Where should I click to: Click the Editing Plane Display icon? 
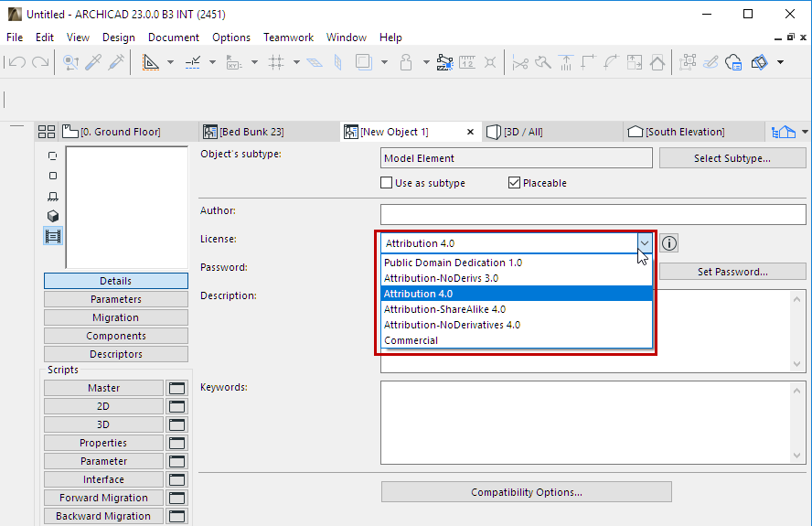coord(315,62)
